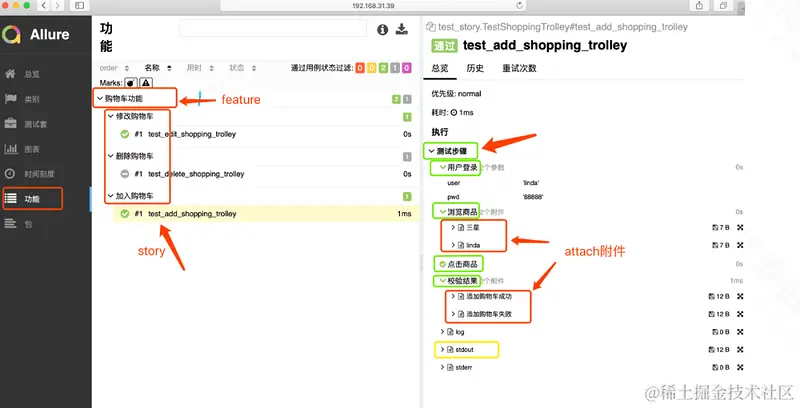This screenshot has width=800, height=408.
Task: Collapse the 删除购物车 story node
Action: (111, 156)
